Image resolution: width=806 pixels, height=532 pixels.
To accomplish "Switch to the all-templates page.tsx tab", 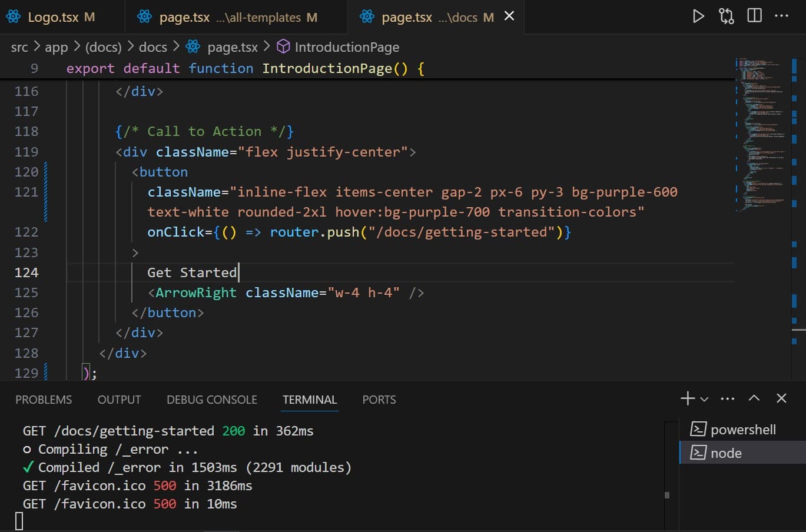I will [236, 17].
